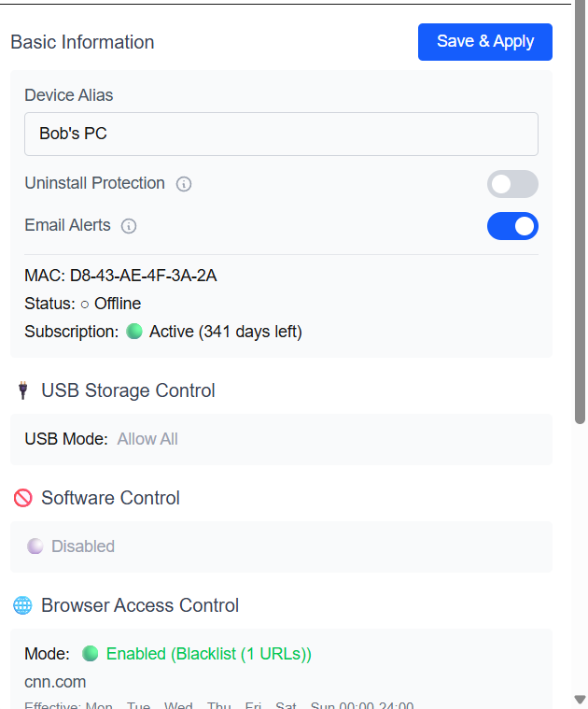Screen dimensions: 588x709
Task: Select the cnn.com blacklist entry
Action: coord(55,682)
